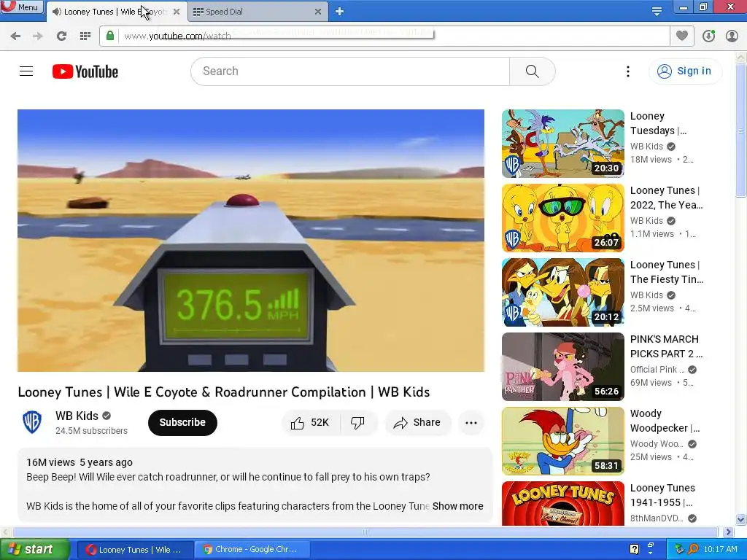Open more actions ellipsis under video
The height and width of the screenshot is (560, 747).
[471, 422]
